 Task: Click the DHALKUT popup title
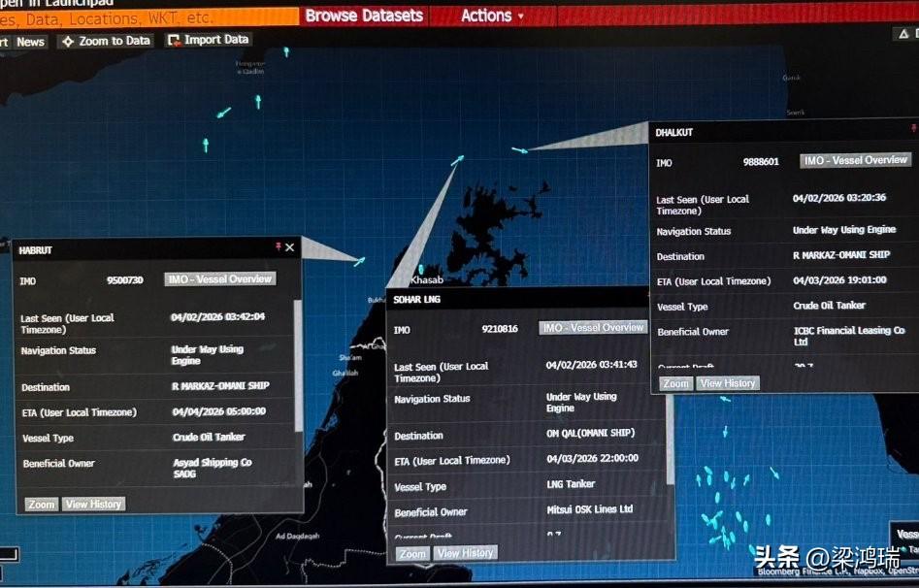[674, 133]
